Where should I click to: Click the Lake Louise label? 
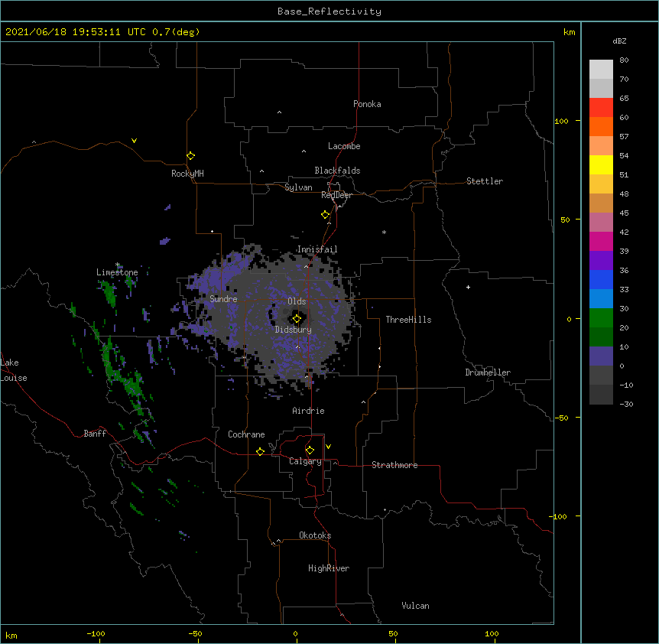[x=14, y=370]
